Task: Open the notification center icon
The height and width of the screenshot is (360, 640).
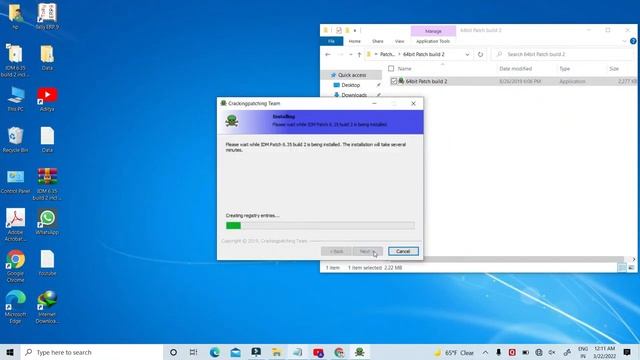Action: point(627,352)
